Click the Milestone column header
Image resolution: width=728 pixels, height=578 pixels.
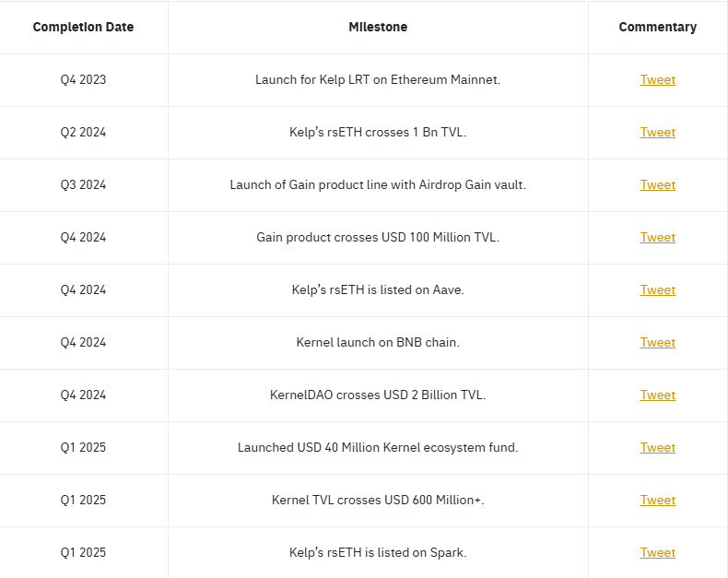click(378, 28)
